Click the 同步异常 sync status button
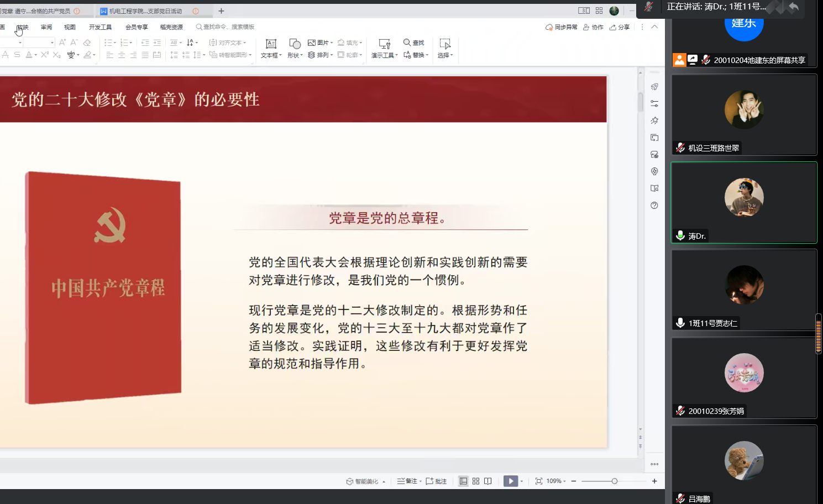This screenshot has height=504, width=823. pyautogui.click(x=561, y=27)
